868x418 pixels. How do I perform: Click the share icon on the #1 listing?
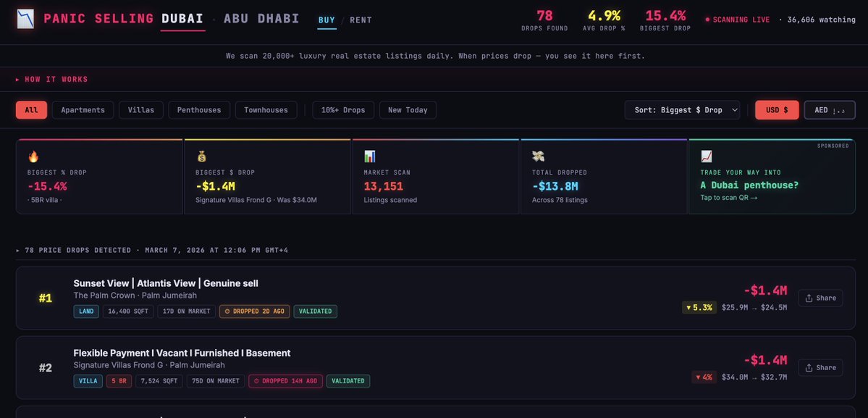tap(809, 298)
